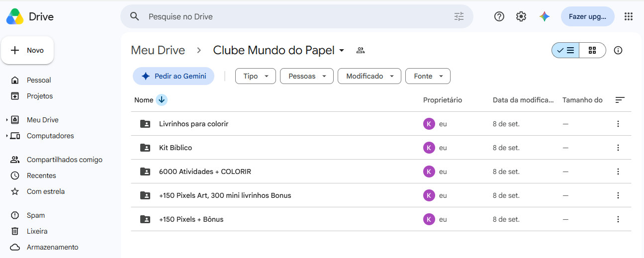Open Spam in sidebar
644x258 pixels.
36,215
